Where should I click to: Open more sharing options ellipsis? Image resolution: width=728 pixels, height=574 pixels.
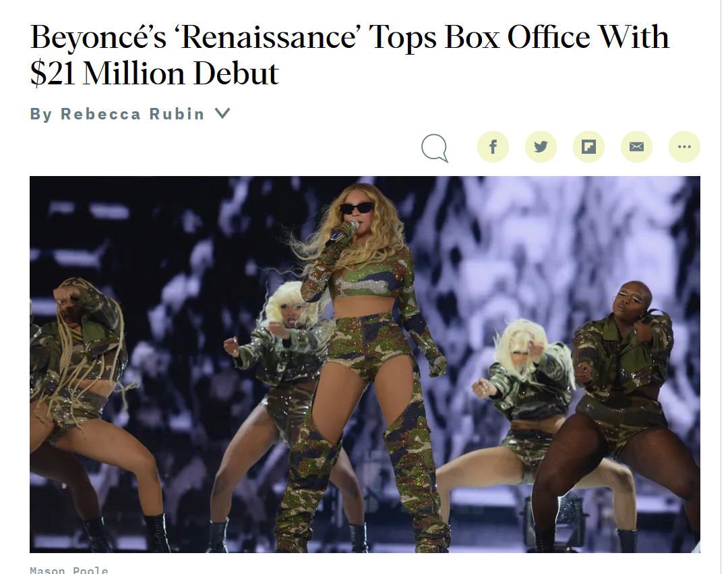click(684, 147)
